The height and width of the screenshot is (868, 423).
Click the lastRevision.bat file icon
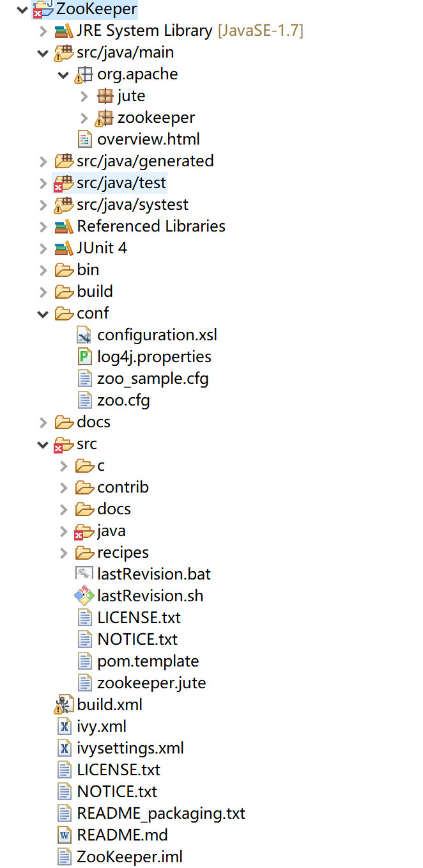pos(84,574)
